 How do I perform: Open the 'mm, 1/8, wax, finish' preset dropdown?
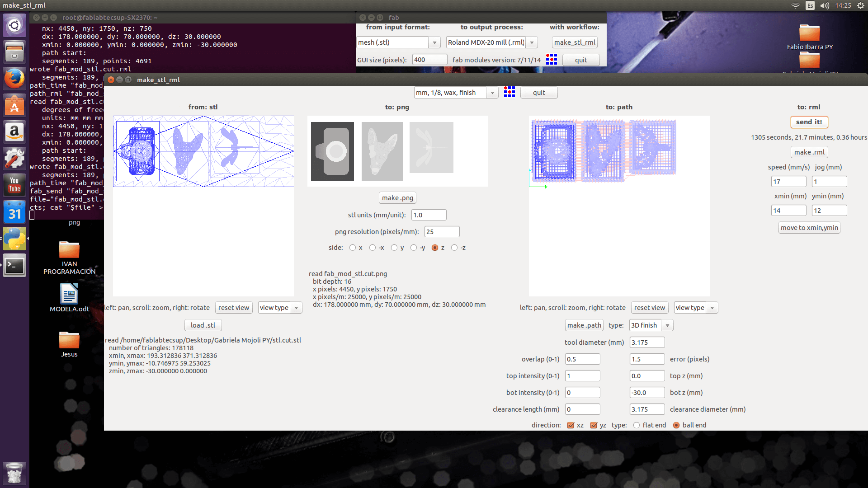(456, 93)
